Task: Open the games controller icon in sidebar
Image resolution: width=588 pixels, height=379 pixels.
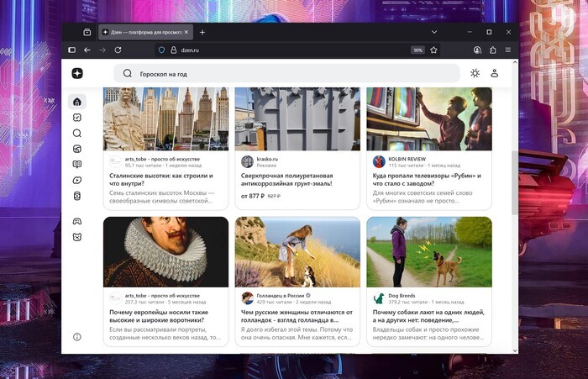Action: (x=77, y=221)
